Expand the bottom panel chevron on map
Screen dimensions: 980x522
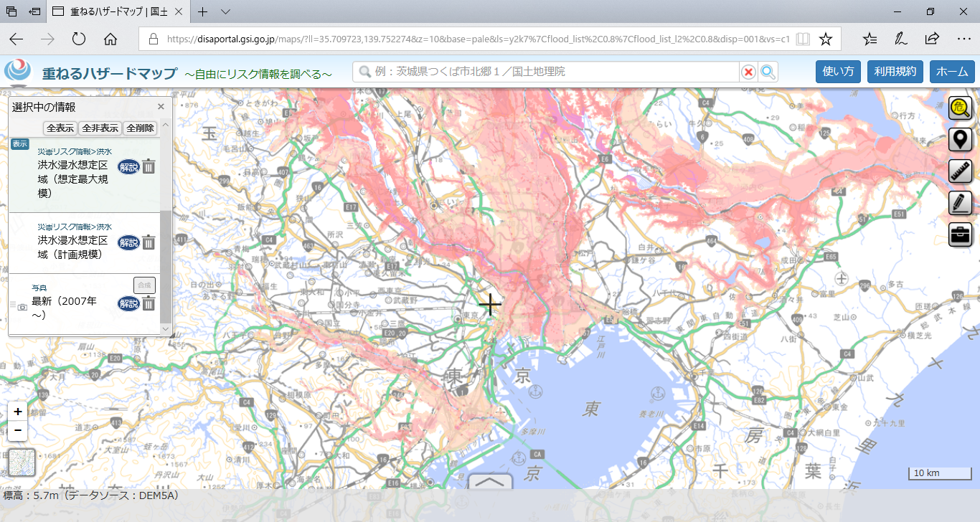pos(490,482)
